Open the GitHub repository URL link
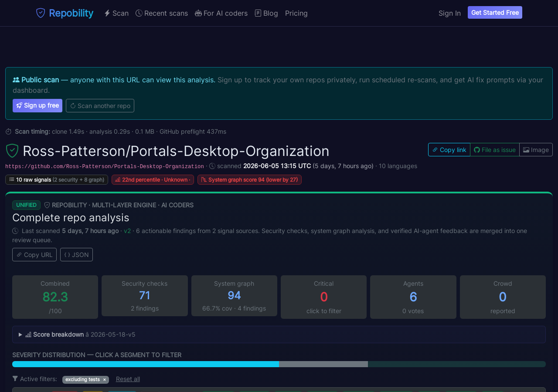This screenshot has width=558, height=392. (x=105, y=166)
